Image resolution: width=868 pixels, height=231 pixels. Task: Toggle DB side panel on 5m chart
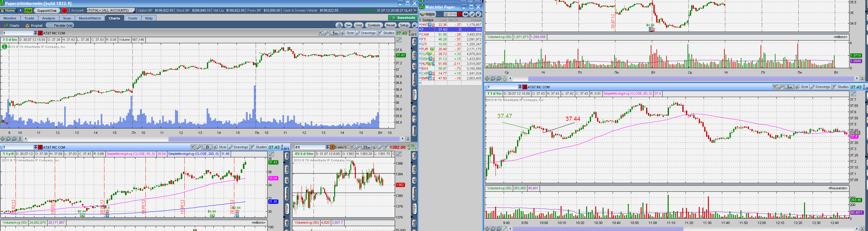pos(415,109)
